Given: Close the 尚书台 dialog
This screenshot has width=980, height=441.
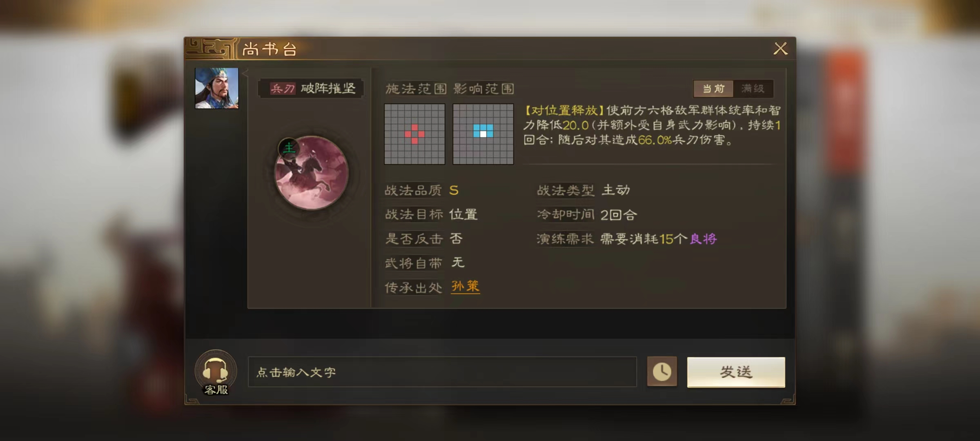Looking at the screenshot, I should (x=780, y=49).
